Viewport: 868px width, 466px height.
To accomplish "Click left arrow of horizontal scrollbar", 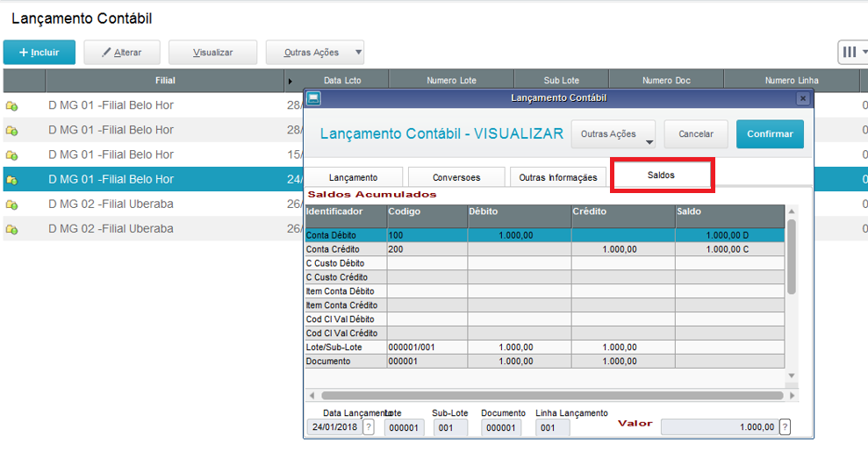I will click(312, 395).
